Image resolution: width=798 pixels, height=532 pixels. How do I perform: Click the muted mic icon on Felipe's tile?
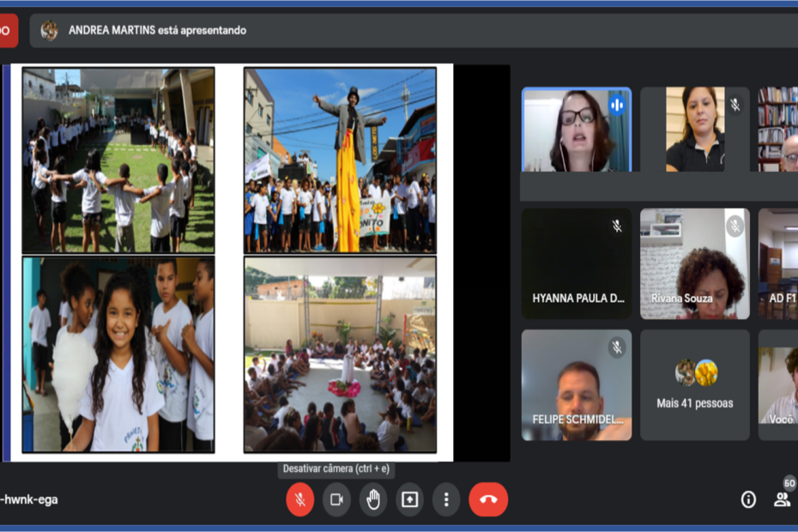[x=616, y=347]
